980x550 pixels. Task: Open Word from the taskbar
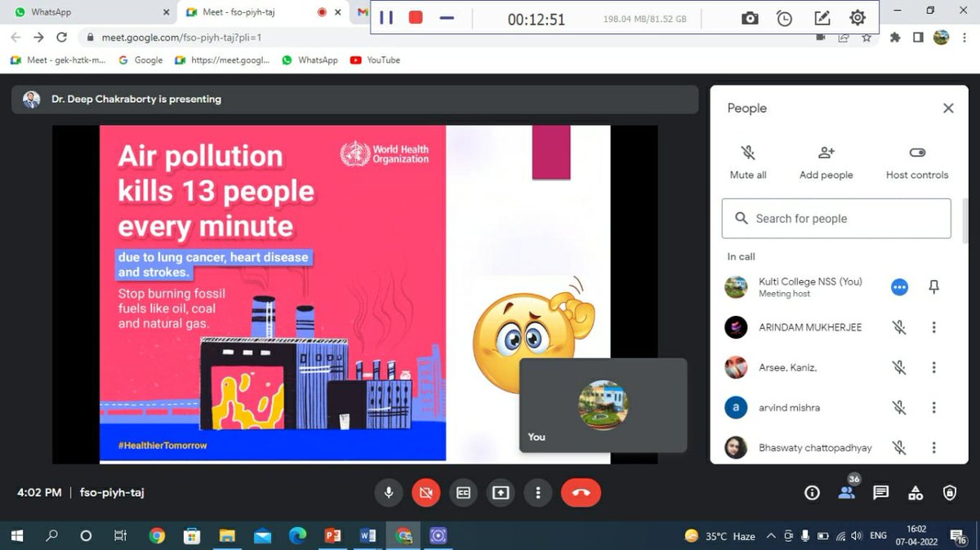click(367, 536)
